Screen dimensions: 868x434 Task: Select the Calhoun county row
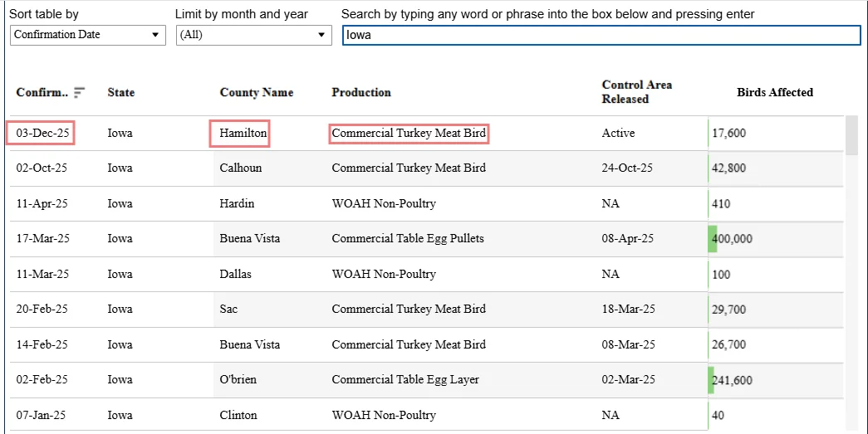(426, 168)
